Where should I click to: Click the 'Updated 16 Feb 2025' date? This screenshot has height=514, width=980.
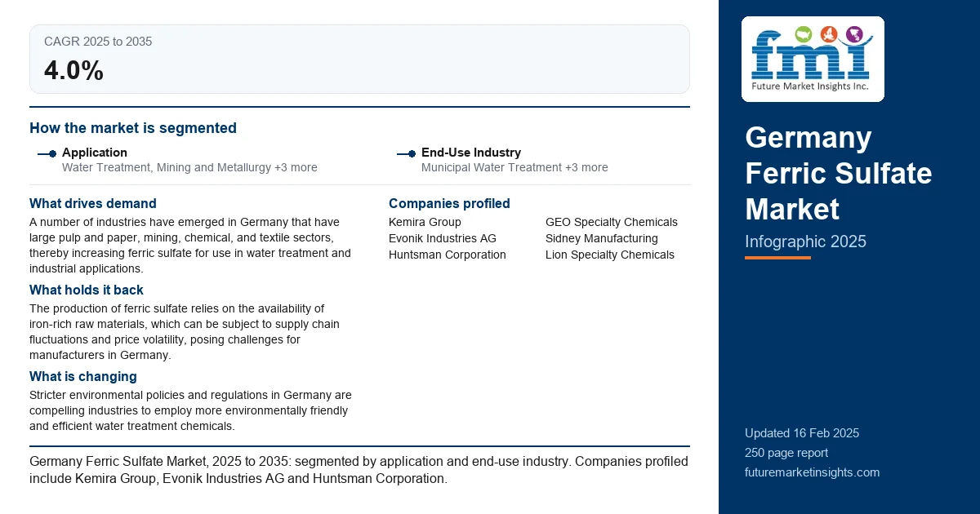click(802, 433)
